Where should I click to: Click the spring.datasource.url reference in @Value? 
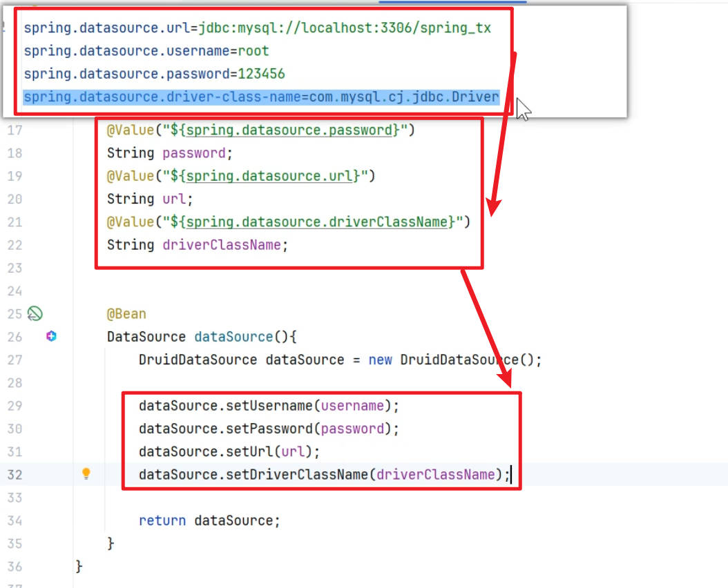click(272, 176)
